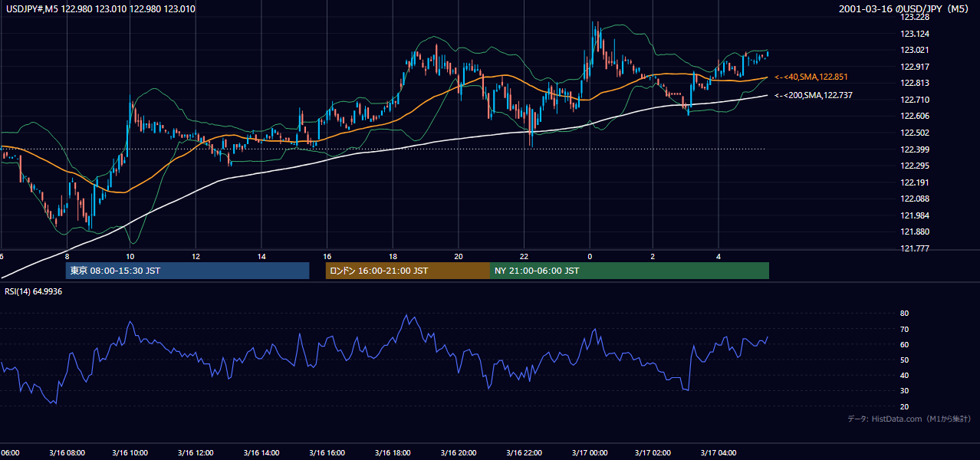
Task: Click hour marker 22 under price chart
Action: click(x=524, y=256)
